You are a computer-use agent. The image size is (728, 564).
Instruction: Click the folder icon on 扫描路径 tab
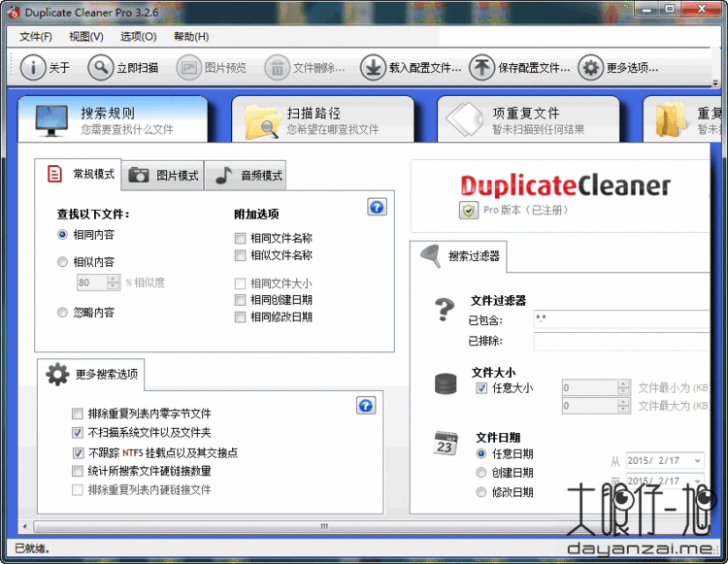click(261, 121)
